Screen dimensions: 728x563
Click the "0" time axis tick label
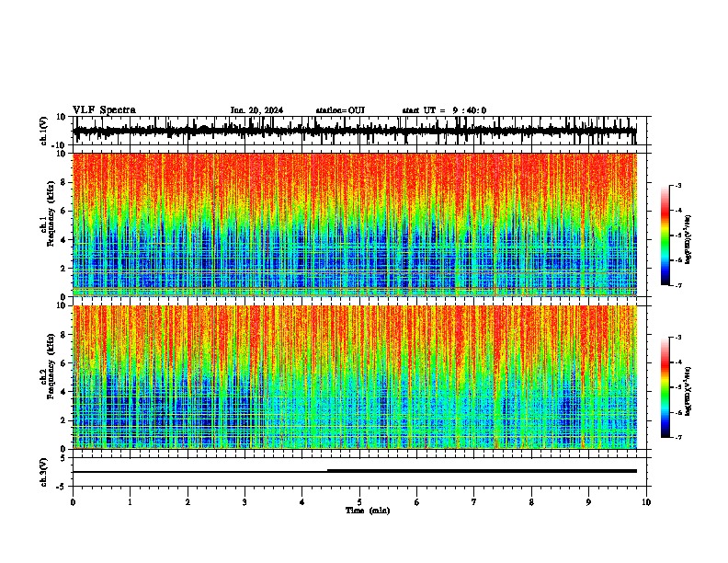(73, 502)
